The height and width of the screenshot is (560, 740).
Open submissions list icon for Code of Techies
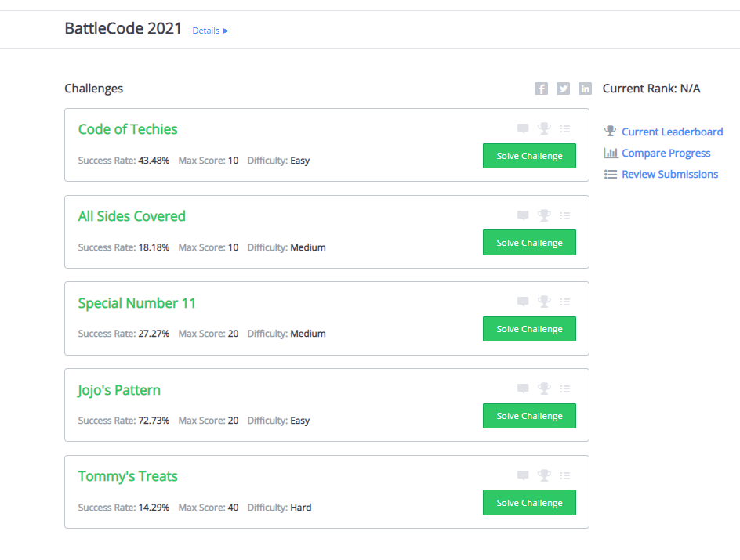click(565, 128)
